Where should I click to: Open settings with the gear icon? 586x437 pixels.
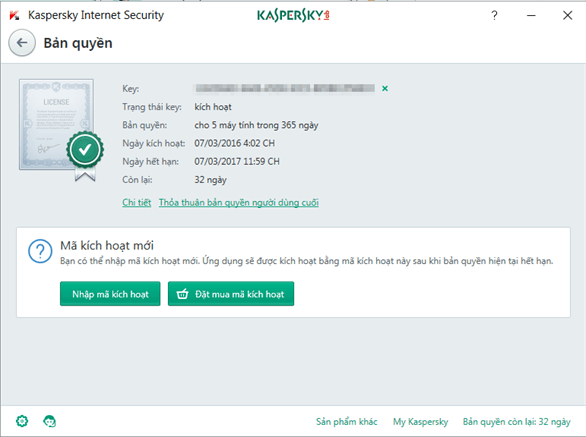22,421
